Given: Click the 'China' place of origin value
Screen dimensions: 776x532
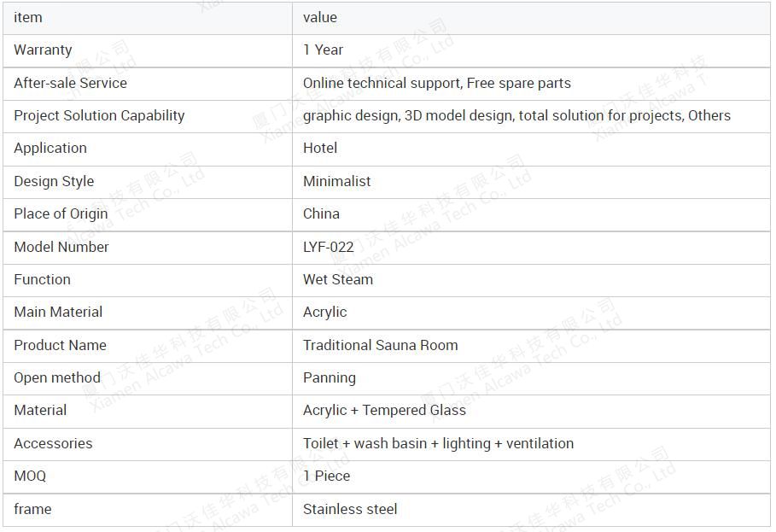Looking at the screenshot, I should click(321, 213).
